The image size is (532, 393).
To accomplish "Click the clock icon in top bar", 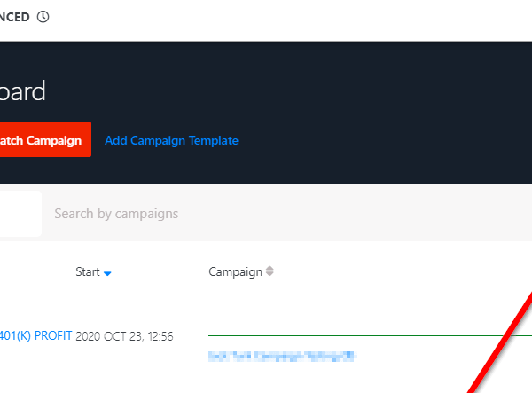I will (43, 17).
